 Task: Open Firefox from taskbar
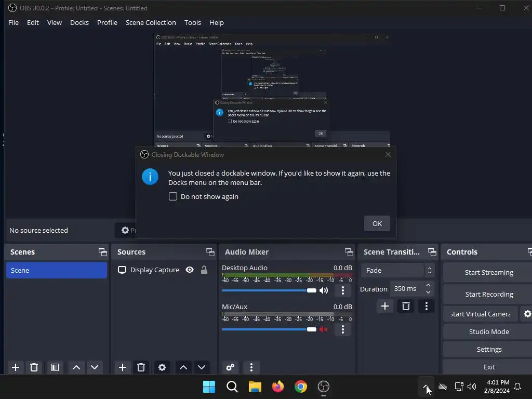click(278, 387)
